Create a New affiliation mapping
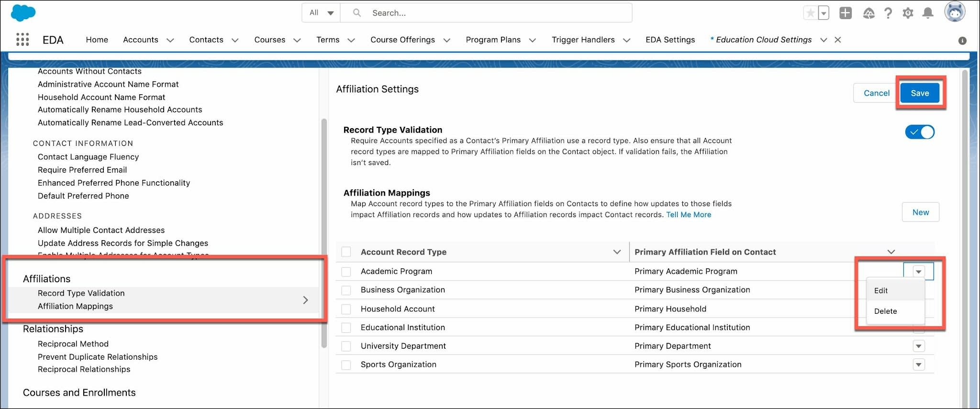 [x=921, y=212]
